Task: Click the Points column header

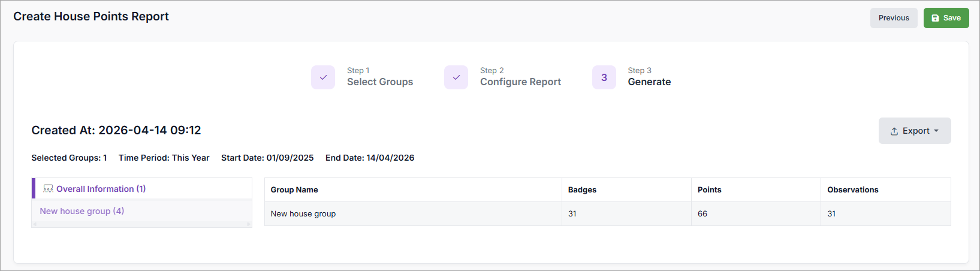Action: (x=710, y=189)
